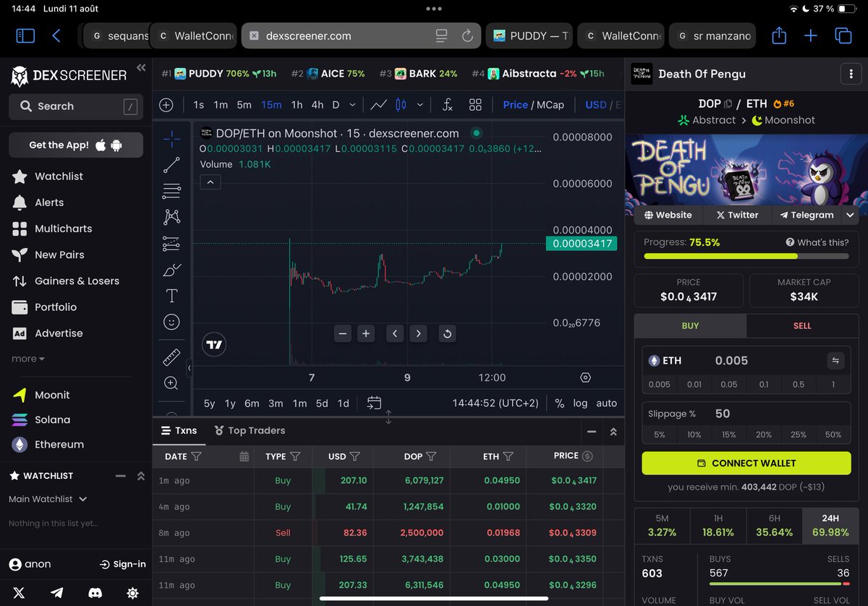This screenshot has height=606, width=868.
Task: Click the CONNECT WALLET button
Action: [746, 463]
